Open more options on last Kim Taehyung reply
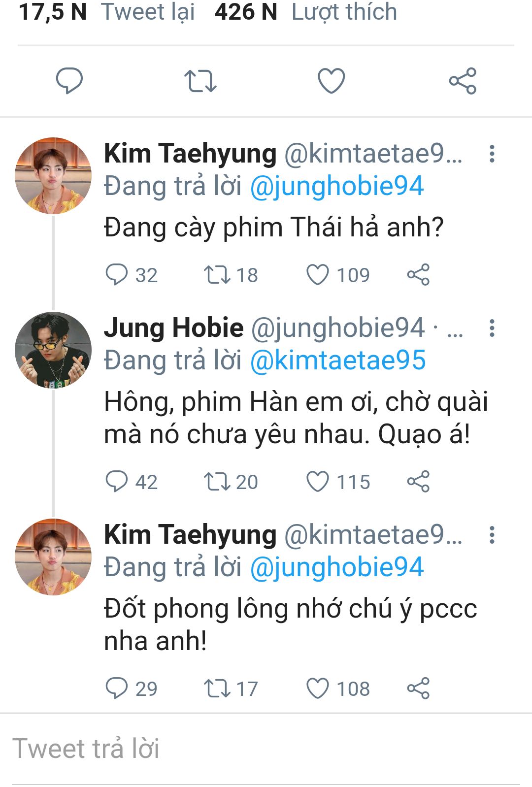 492,535
